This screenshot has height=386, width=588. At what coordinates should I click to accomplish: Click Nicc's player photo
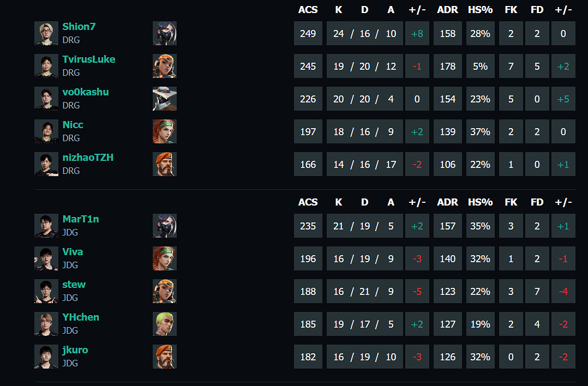click(46, 131)
